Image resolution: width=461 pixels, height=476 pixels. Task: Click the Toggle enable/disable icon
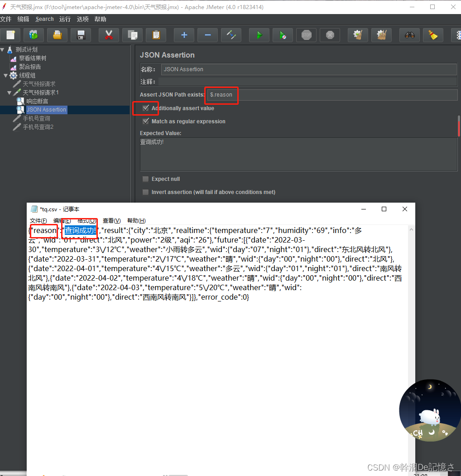click(231, 35)
